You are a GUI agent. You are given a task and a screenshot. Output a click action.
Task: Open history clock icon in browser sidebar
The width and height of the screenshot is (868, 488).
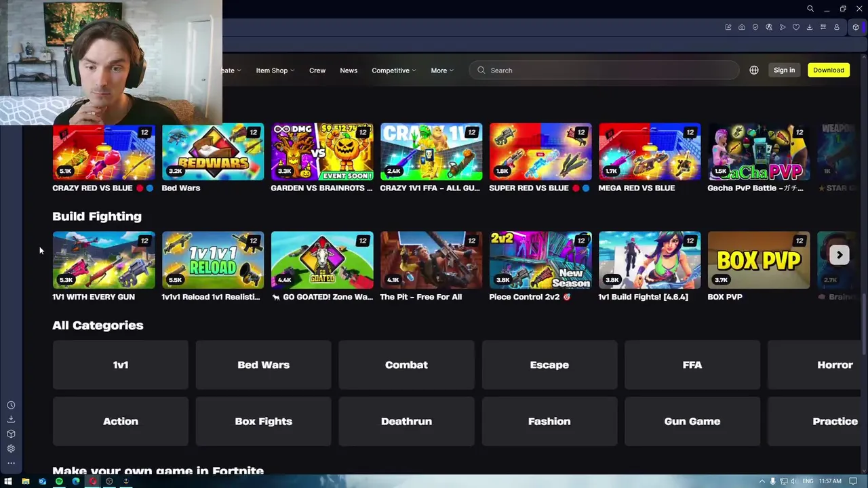click(11, 405)
